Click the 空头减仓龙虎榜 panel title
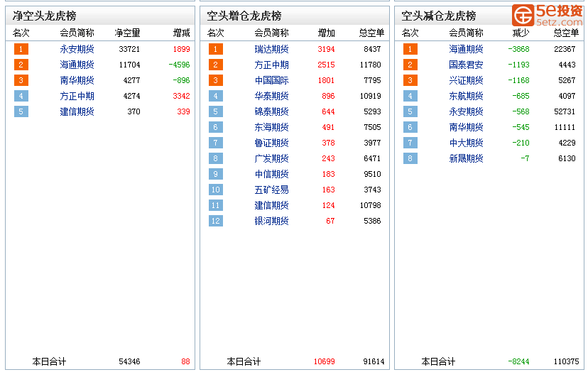The height and width of the screenshot is (377, 588). 439,16
